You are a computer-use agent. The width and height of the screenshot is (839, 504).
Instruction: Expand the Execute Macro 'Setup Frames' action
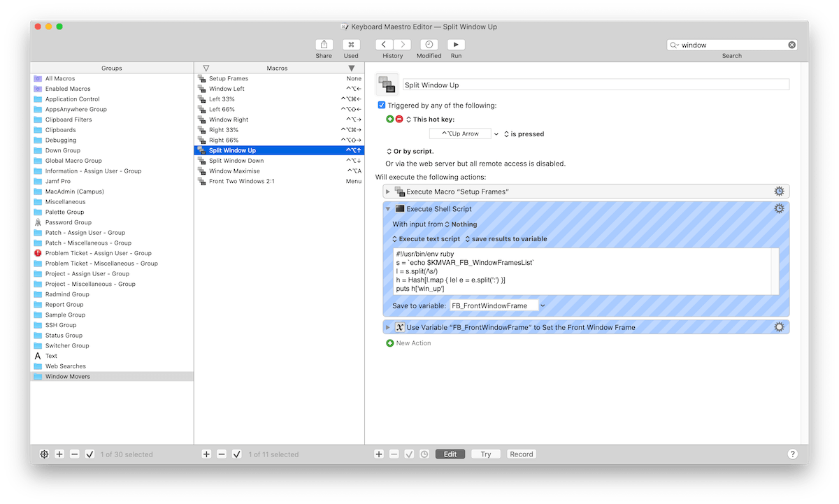point(388,192)
